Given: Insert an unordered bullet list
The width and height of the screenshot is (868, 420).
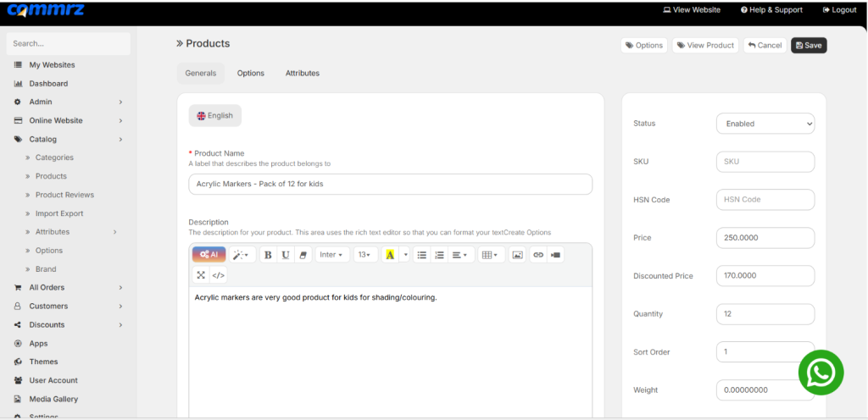Looking at the screenshot, I should click(x=422, y=255).
